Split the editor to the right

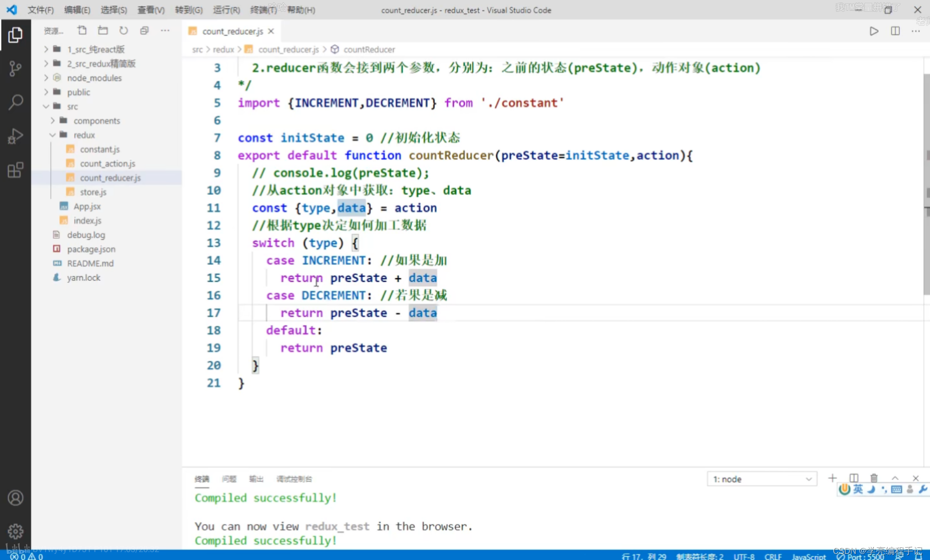click(x=895, y=31)
